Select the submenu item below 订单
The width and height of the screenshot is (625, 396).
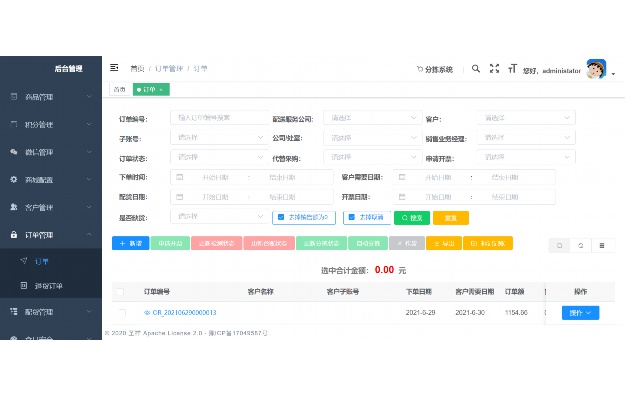click(x=51, y=286)
